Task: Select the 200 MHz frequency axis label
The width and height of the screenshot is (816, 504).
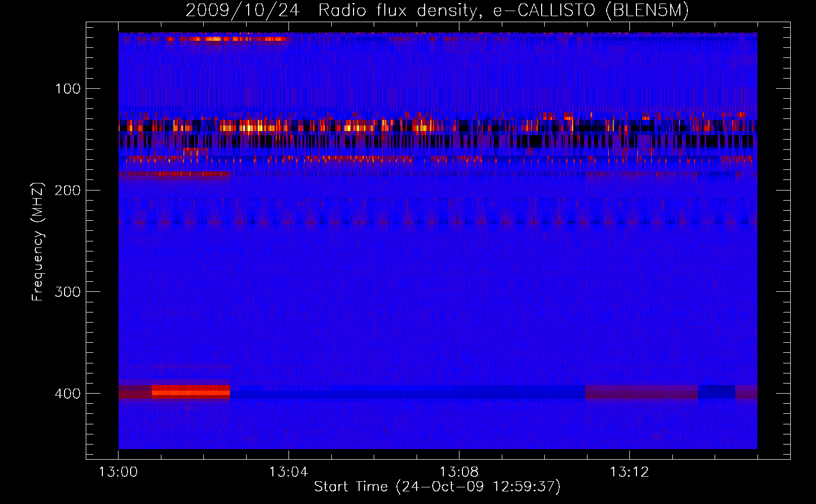Action: tap(68, 191)
